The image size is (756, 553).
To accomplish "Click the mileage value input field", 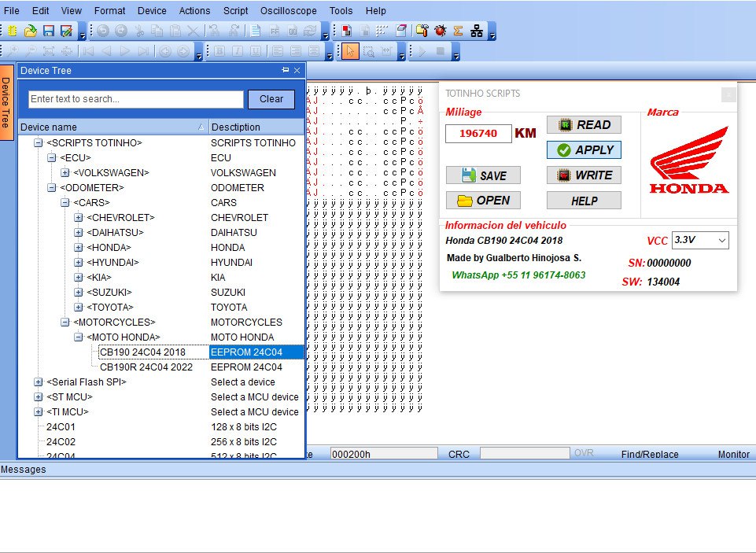I will 478,134.
